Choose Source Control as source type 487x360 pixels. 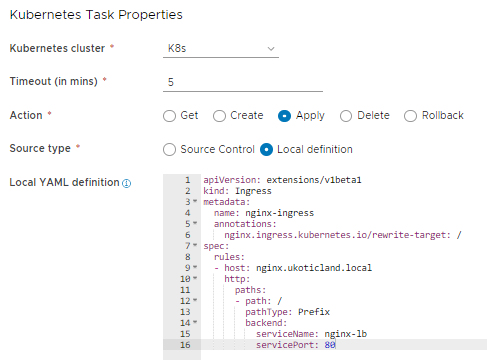click(x=169, y=150)
